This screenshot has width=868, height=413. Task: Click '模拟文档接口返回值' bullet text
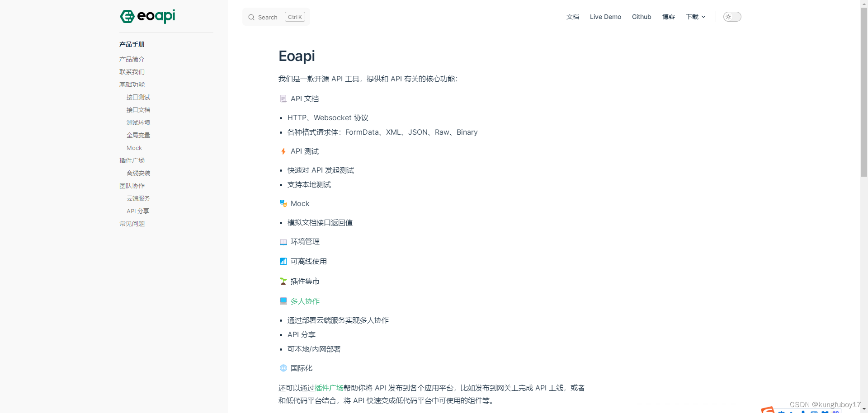tap(320, 222)
